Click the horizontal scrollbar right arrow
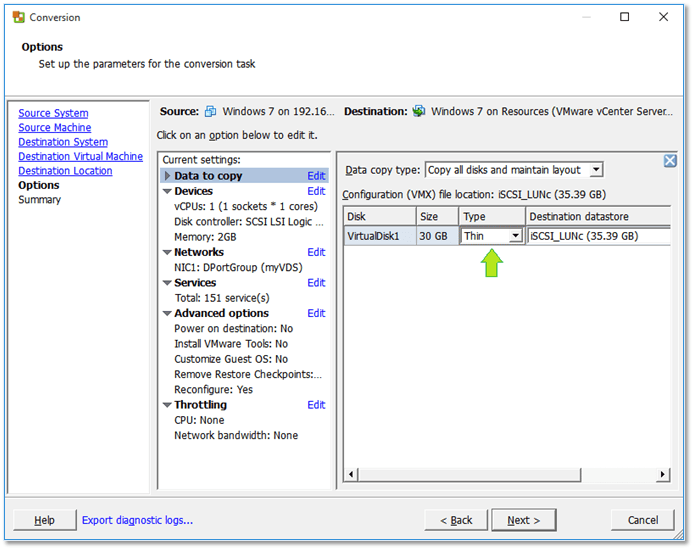This screenshot has height=550, width=694. pos(662,475)
